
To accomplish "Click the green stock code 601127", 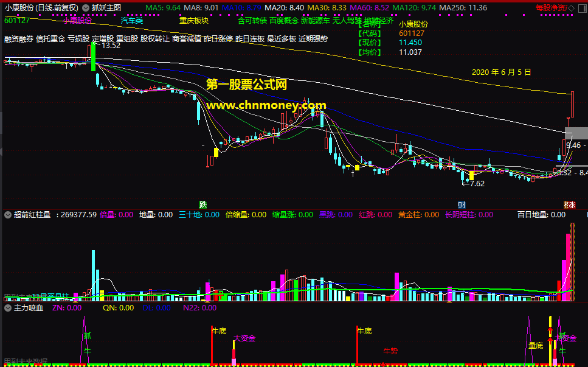I will click(x=17, y=21).
